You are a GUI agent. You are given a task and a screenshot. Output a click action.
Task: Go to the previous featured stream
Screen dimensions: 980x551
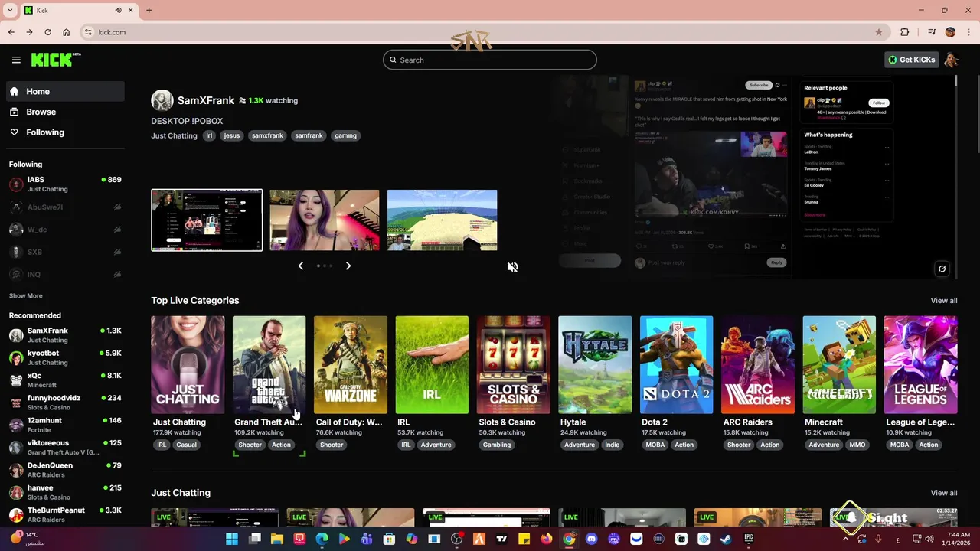[300, 266]
